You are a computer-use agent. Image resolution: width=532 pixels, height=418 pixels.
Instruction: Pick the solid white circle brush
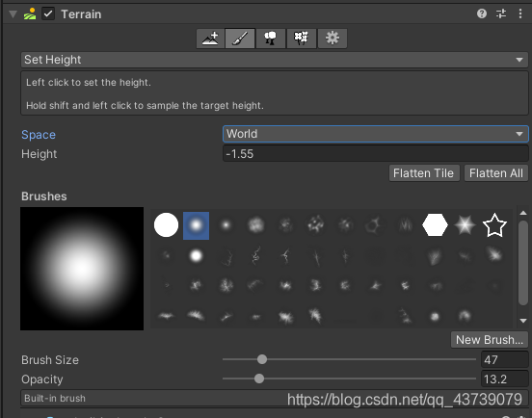click(x=166, y=225)
